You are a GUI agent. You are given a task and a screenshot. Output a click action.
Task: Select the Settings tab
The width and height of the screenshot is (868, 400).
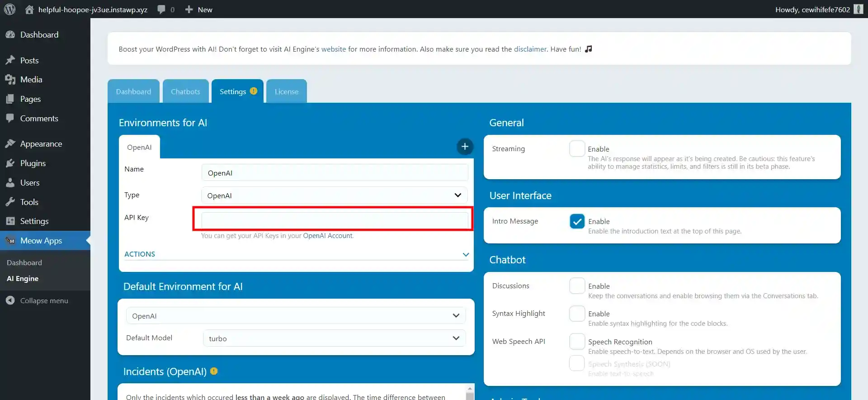coord(237,91)
